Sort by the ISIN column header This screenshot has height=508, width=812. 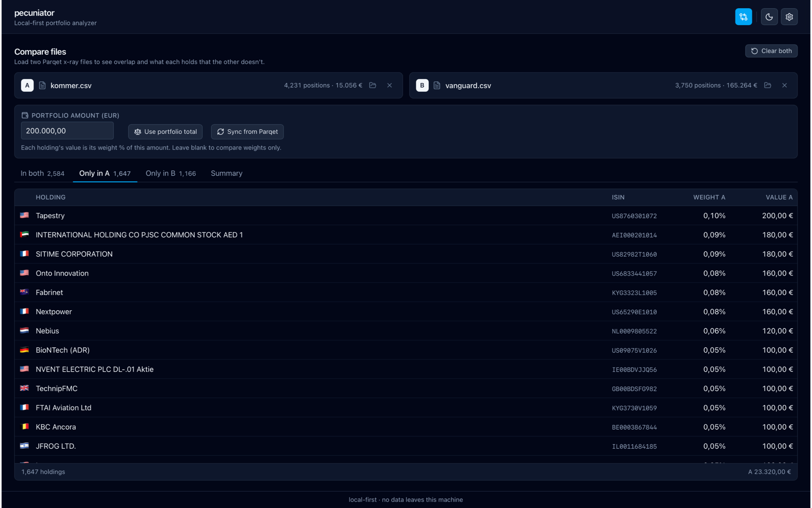(618, 197)
